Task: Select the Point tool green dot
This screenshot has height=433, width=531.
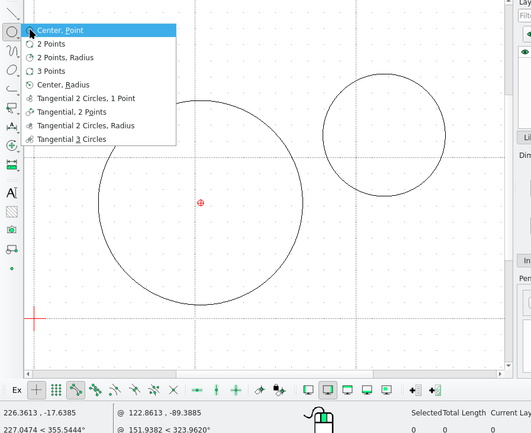Action: tap(12, 268)
